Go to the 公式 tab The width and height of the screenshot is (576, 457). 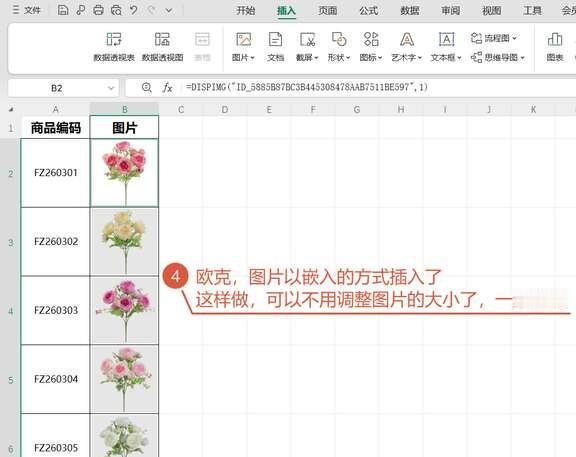pos(368,11)
